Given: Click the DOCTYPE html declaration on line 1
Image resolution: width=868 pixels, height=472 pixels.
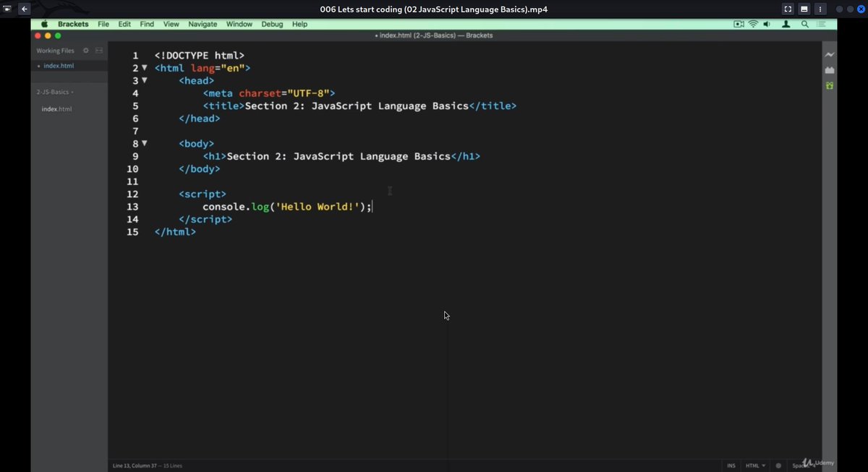Looking at the screenshot, I should [x=200, y=55].
